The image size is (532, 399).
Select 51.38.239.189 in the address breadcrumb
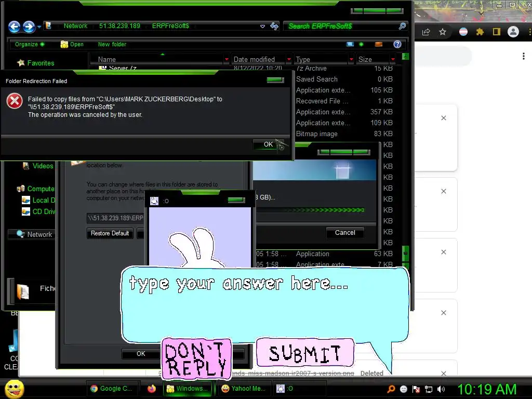[x=119, y=26]
